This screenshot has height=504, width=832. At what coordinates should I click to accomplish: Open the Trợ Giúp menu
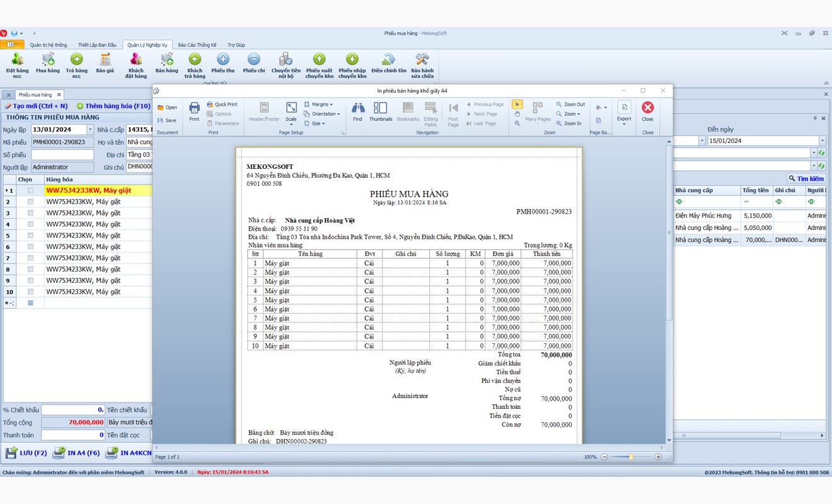pyautogui.click(x=236, y=44)
